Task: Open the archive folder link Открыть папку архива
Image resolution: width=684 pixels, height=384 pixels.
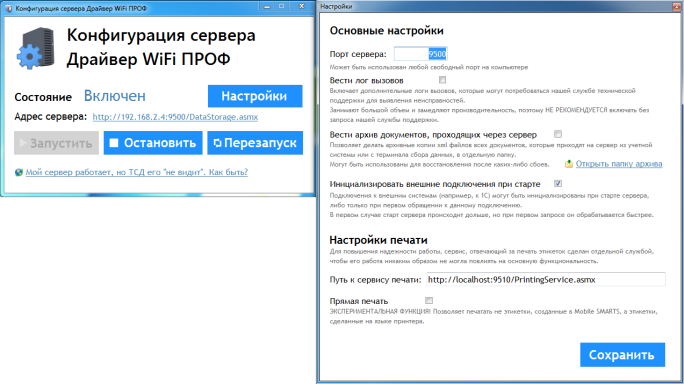Action: (619, 164)
